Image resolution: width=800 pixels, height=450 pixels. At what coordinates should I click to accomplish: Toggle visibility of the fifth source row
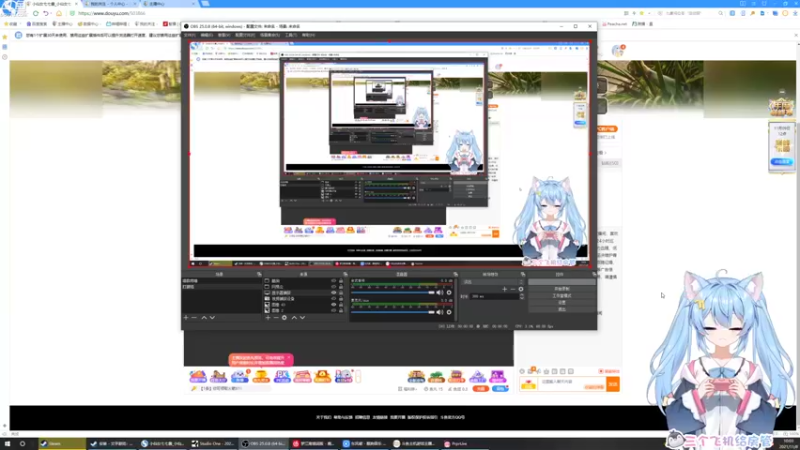[x=334, y=305]
